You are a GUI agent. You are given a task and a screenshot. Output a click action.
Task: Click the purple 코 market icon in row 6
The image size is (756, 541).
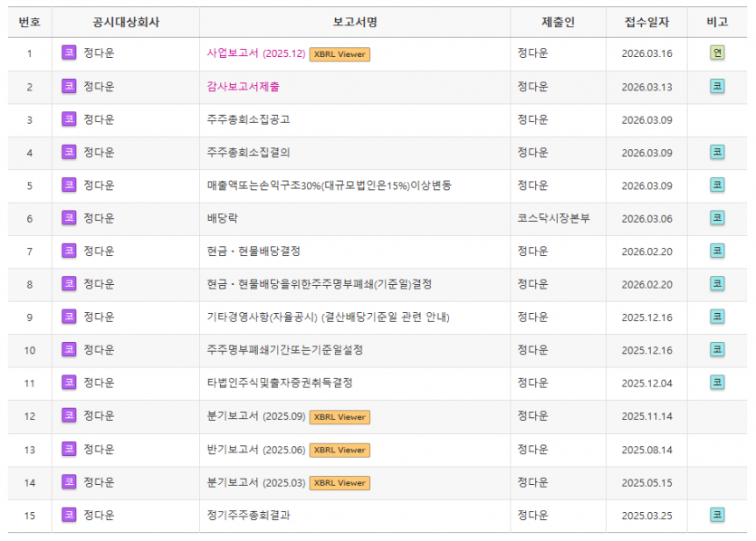(x=69, y=218)
